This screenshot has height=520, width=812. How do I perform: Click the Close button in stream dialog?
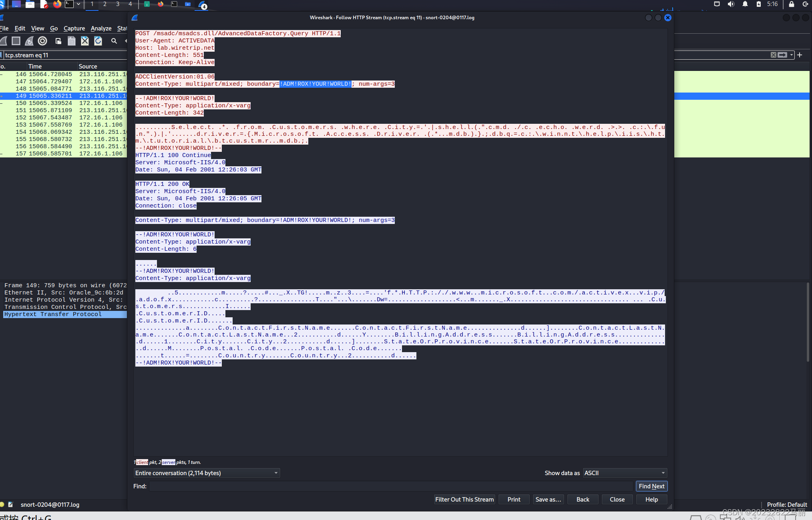[x=617, y=499]
